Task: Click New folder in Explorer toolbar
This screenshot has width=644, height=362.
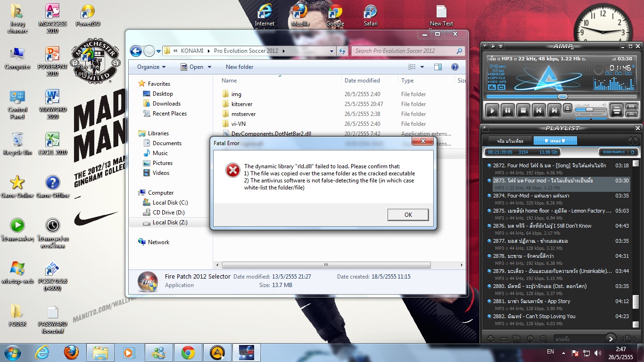Action: (239, 67)
